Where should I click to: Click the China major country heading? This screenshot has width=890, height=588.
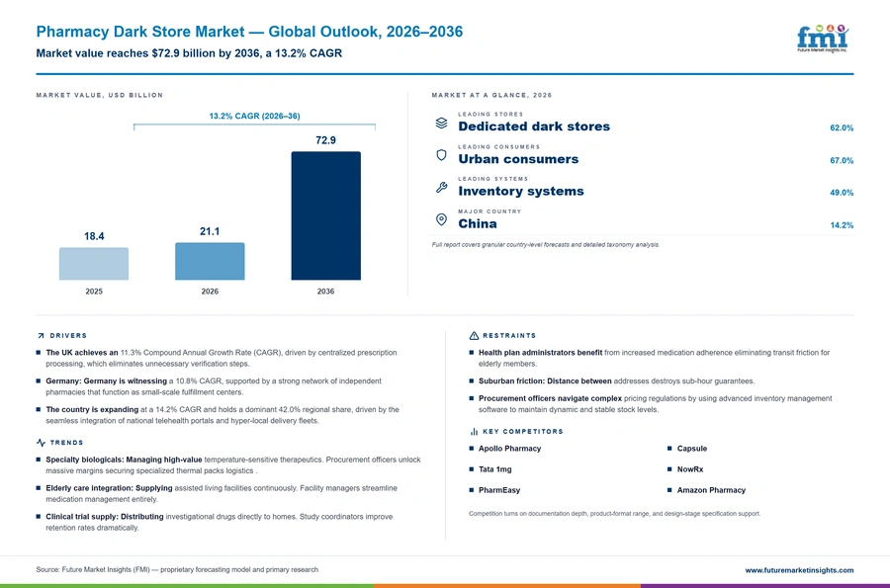[x=478, y=224]
